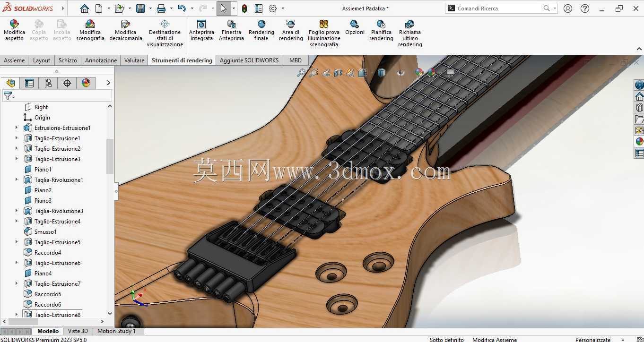The width and height of the screenshot is (644, 342).
Task: Open Pianifica rendering
Action: (381, 30)
